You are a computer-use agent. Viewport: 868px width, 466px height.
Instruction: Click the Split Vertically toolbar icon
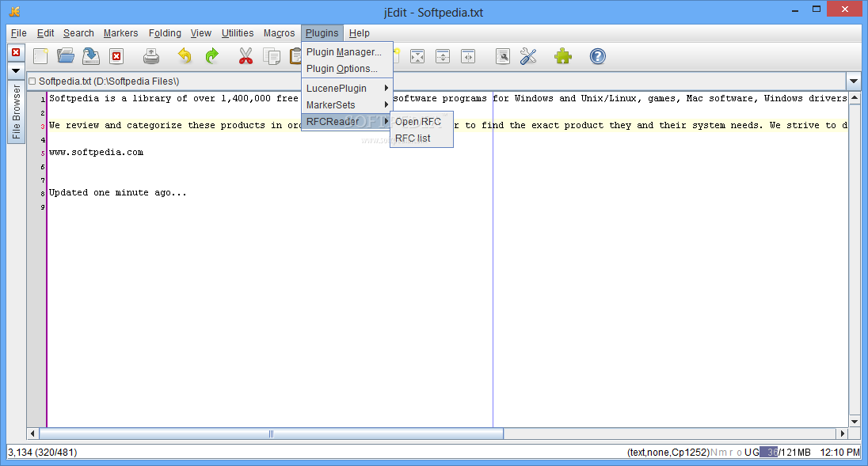point(468,56)
